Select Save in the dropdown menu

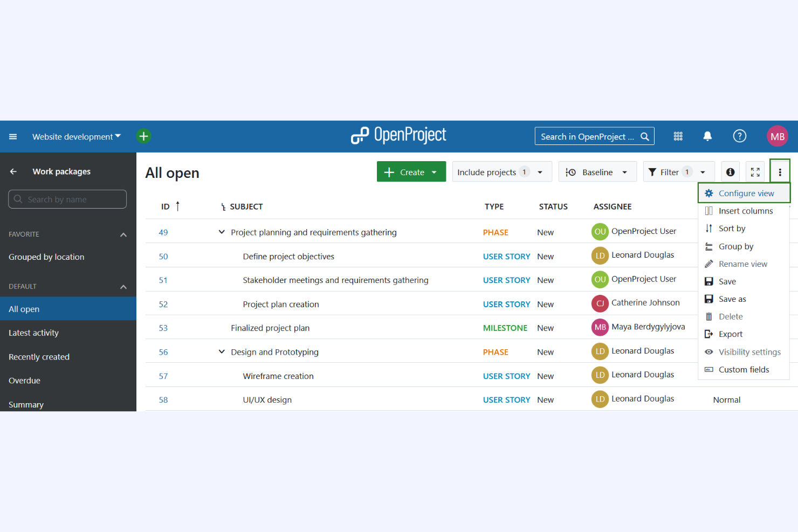(x=744, y=281)
